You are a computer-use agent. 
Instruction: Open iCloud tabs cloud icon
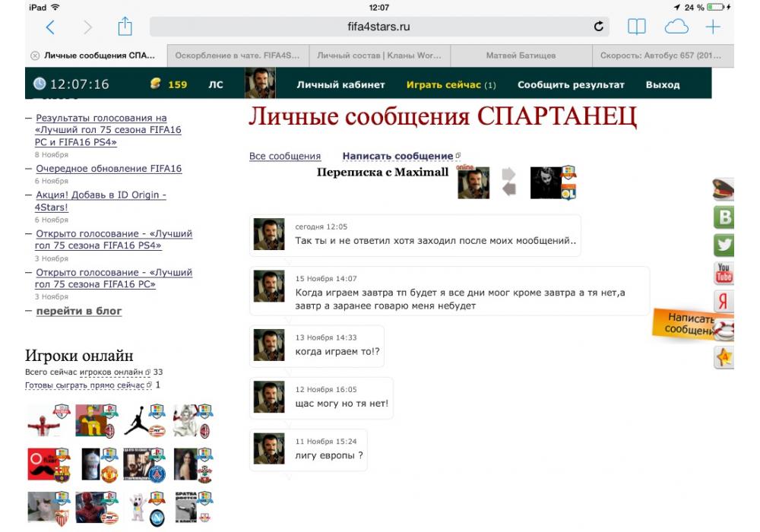[676, 27]
